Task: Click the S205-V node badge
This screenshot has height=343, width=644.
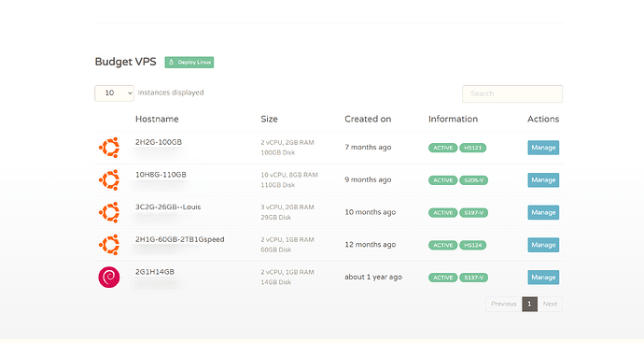Action: [473, 180]
